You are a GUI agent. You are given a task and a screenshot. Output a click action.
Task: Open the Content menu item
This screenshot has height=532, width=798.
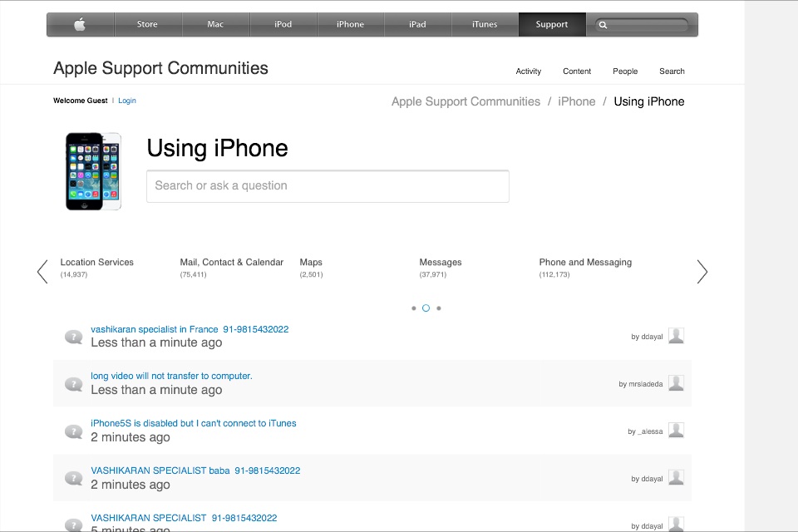[577, 71]
